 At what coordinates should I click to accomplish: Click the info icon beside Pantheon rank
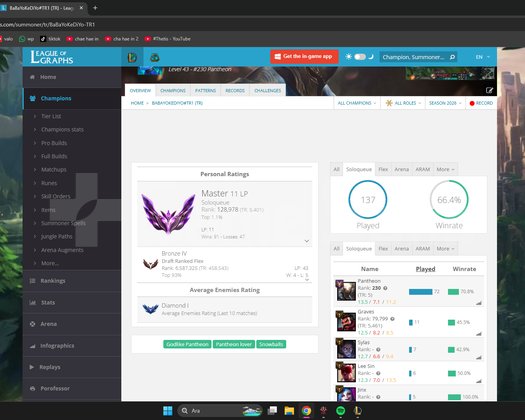385,288
